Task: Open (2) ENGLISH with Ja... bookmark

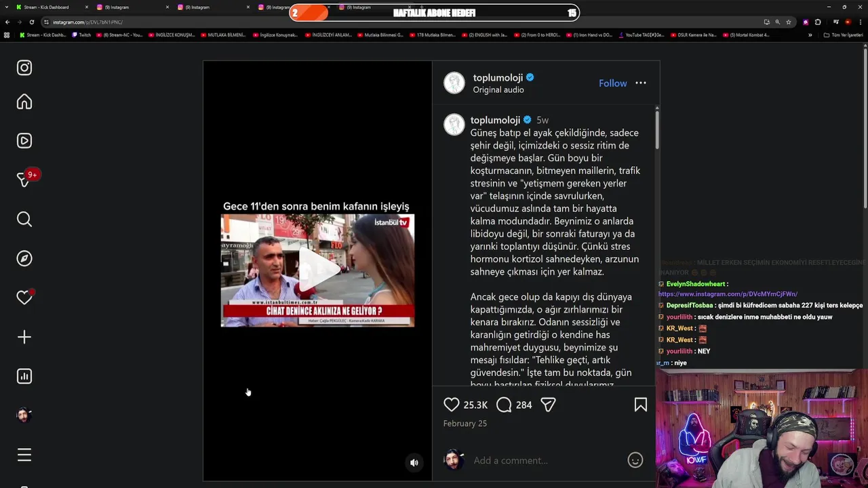Action: [485, 35]
